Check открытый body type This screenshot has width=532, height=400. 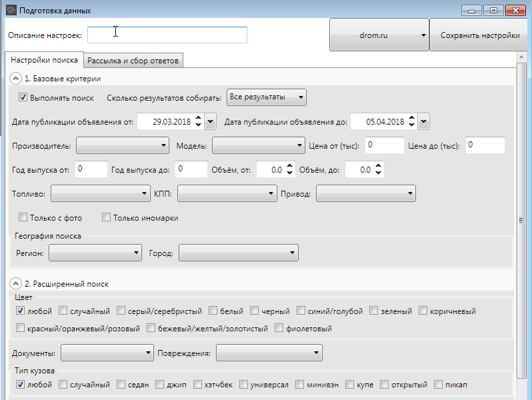384,384
